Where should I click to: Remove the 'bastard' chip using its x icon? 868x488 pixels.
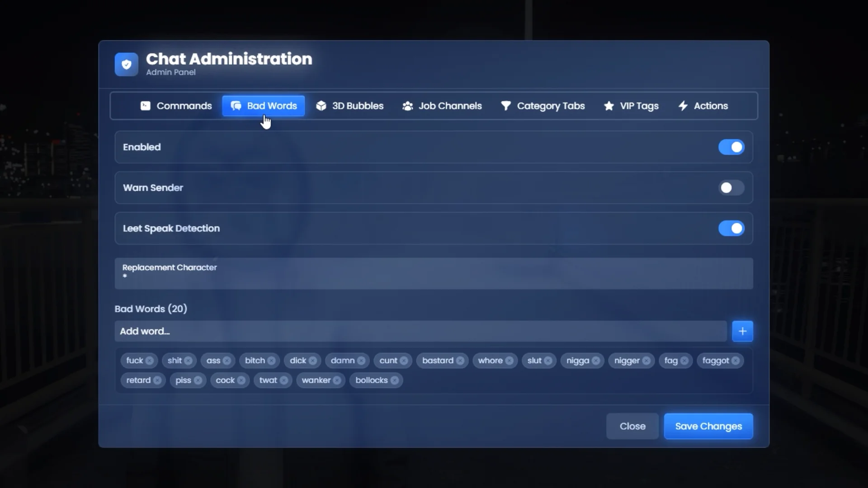460,361
